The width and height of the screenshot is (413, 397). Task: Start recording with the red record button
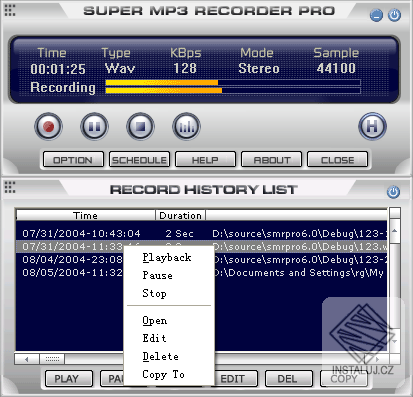pos(48,127)
